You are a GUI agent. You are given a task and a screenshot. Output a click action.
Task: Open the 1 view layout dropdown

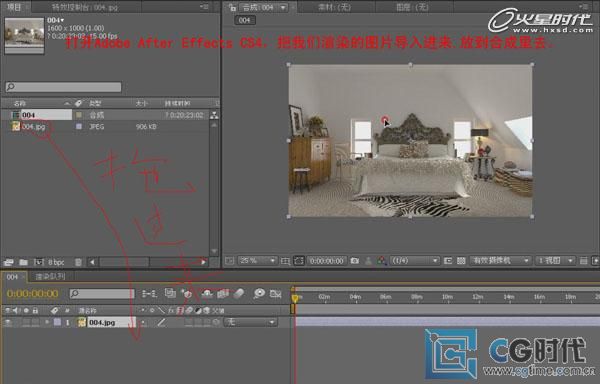(x=555, y=261)
